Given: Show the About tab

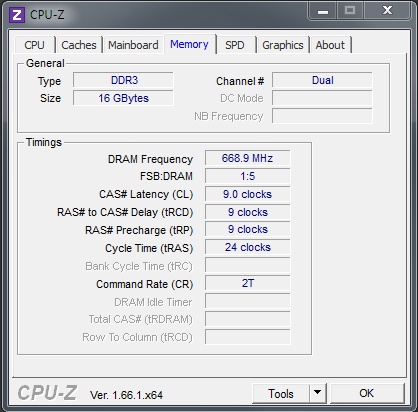Looking at the screenshot, I should pos(330,45).
